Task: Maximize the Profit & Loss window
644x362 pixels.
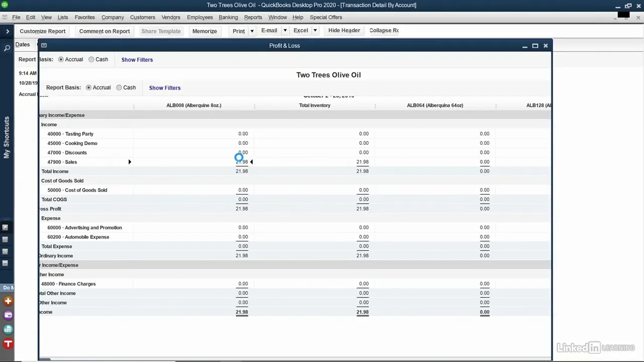Action: pyautogui.click(x=535, y=46)
